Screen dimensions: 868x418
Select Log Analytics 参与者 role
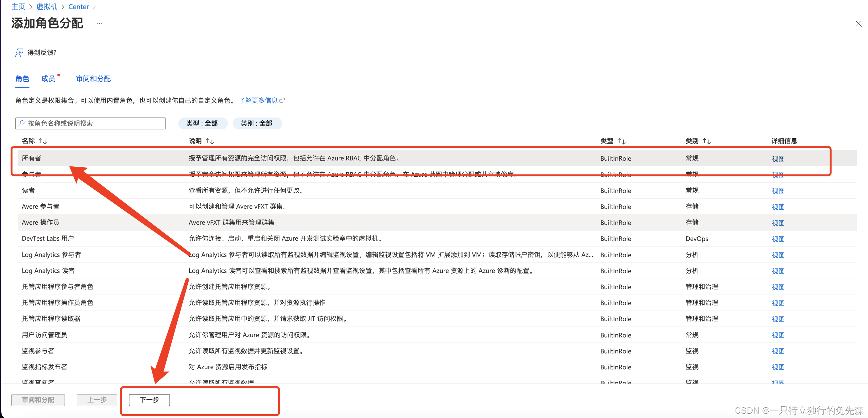tap(437, 255)
